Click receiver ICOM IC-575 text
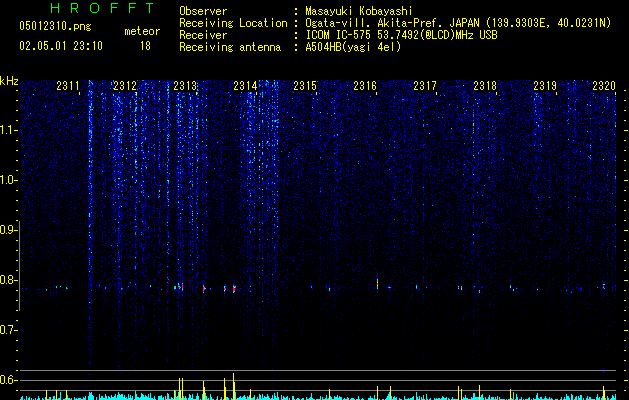 coord(401,35)
